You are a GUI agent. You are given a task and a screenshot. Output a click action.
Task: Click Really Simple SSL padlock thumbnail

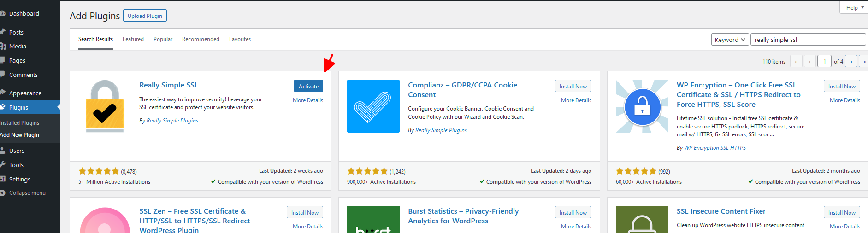point(105,106)
